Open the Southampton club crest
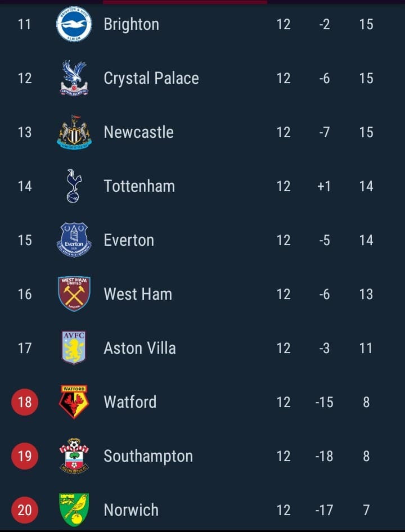The image size is (405, 532). pos(74,456)
